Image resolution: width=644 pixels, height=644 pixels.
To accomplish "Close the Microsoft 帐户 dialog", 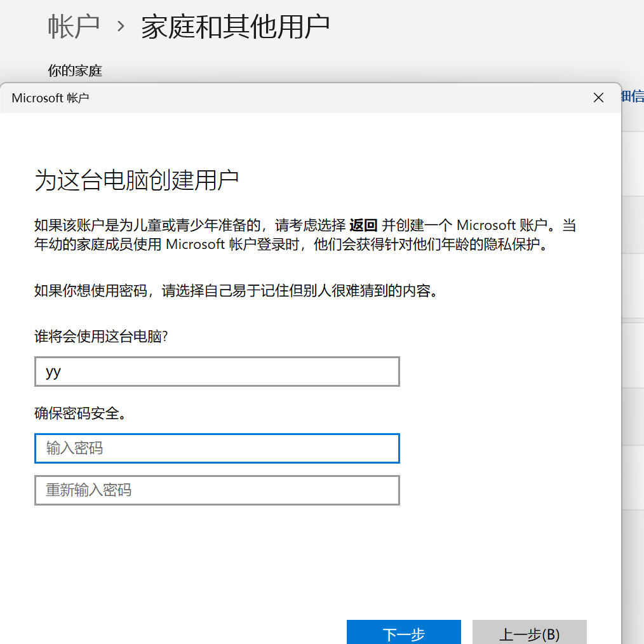I will [598, 98].
